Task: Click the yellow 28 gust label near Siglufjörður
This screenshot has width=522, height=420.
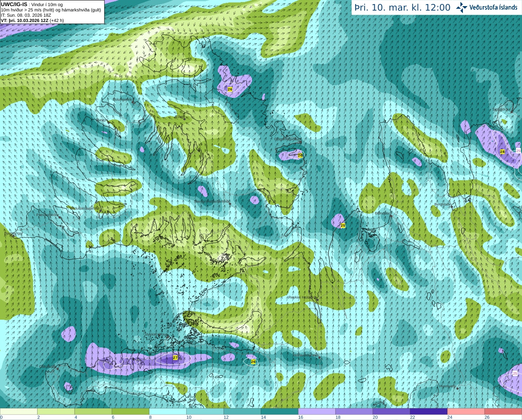Action: point(502,152)
